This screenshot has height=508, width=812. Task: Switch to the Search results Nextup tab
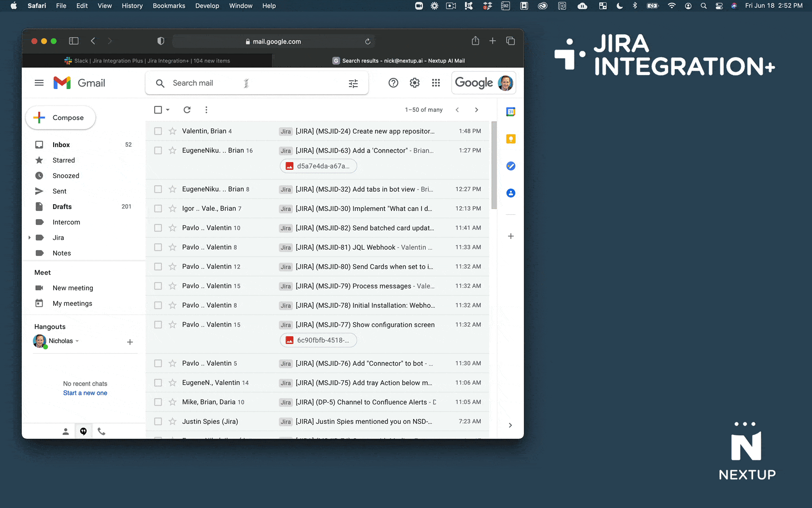[x=398, y=60]
